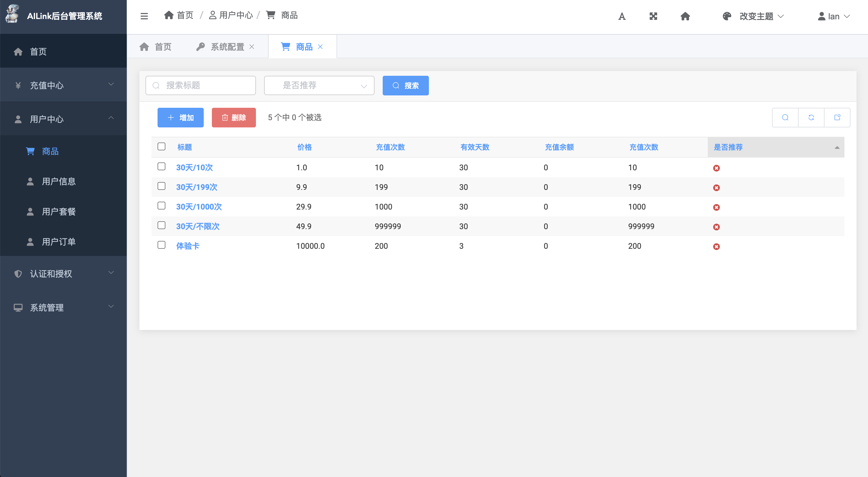Close the 系统配置 tab
This screenshot has height=477, width=868.
pos(252,47)
